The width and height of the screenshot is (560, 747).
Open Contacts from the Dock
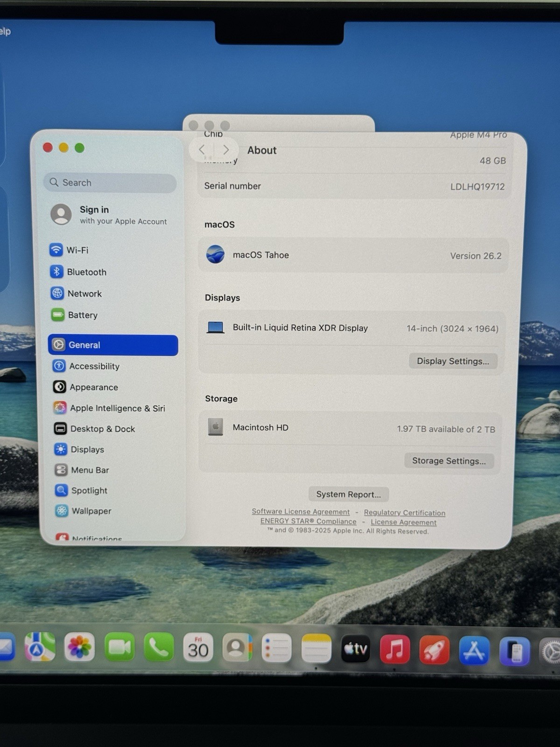(237, 648)
